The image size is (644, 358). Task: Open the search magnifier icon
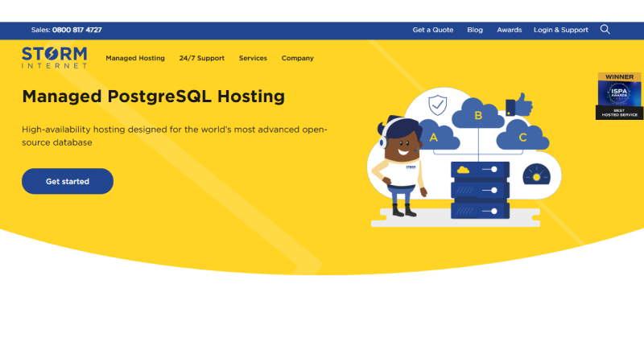605,30
